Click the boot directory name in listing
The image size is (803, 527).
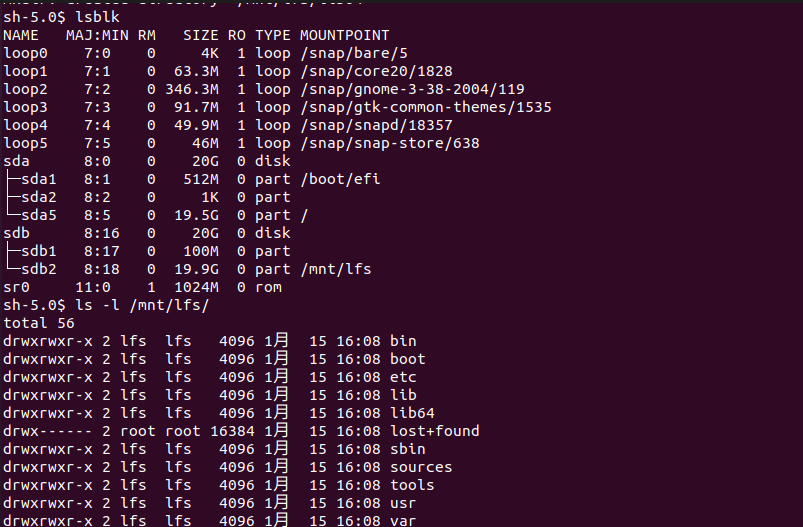[x=408, y=359]
